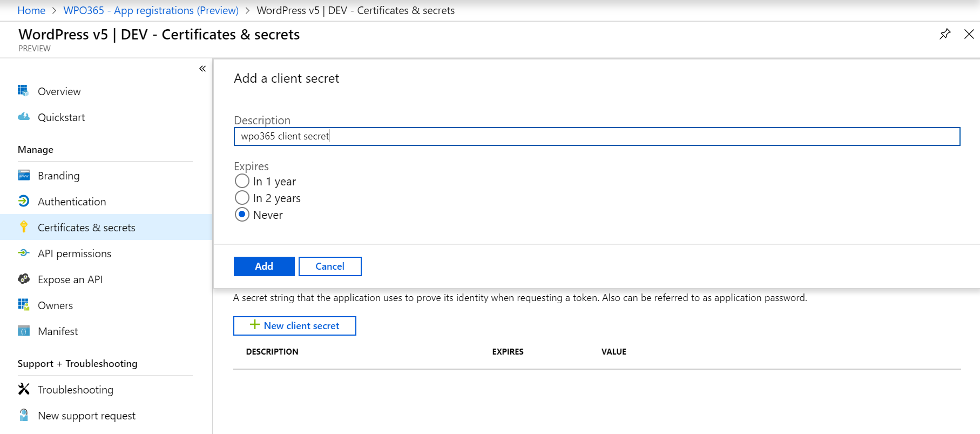This screenshot has height=434, width=980.
Task: Pin this blade with the pin icon
Action: pos(945,34)
